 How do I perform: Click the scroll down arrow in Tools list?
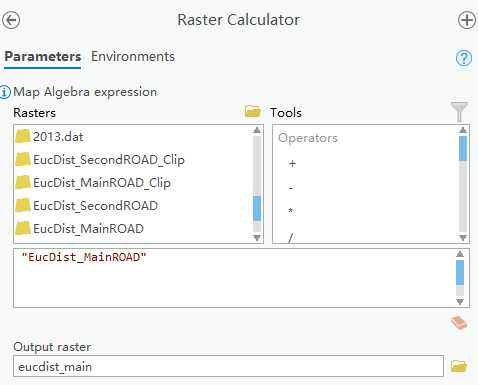(x=463, y=238)
